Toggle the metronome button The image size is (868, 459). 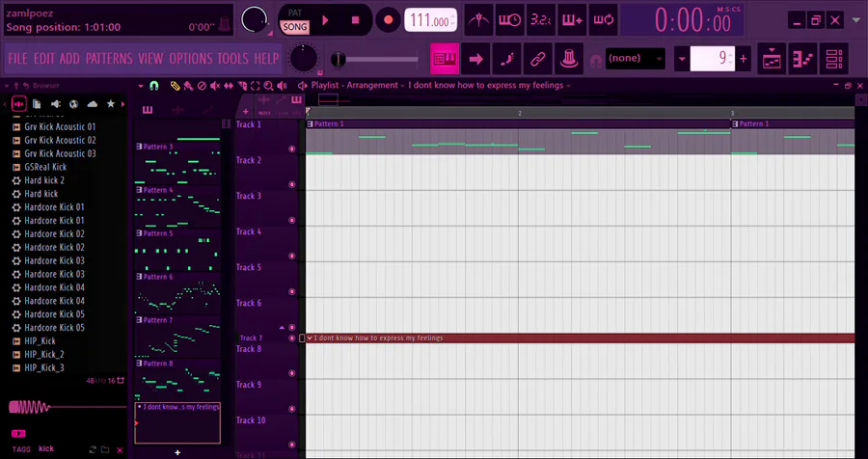pyautogui.click(x=478, y=20)
